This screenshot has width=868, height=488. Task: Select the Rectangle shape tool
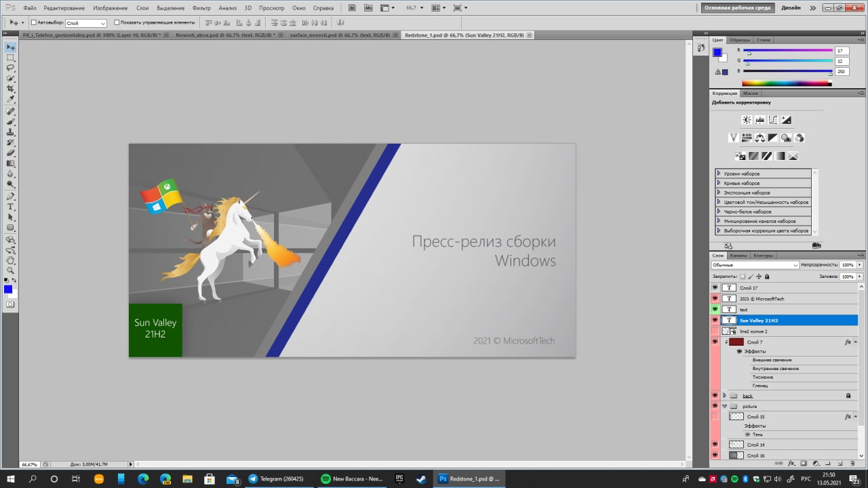(x=10, y=228)
